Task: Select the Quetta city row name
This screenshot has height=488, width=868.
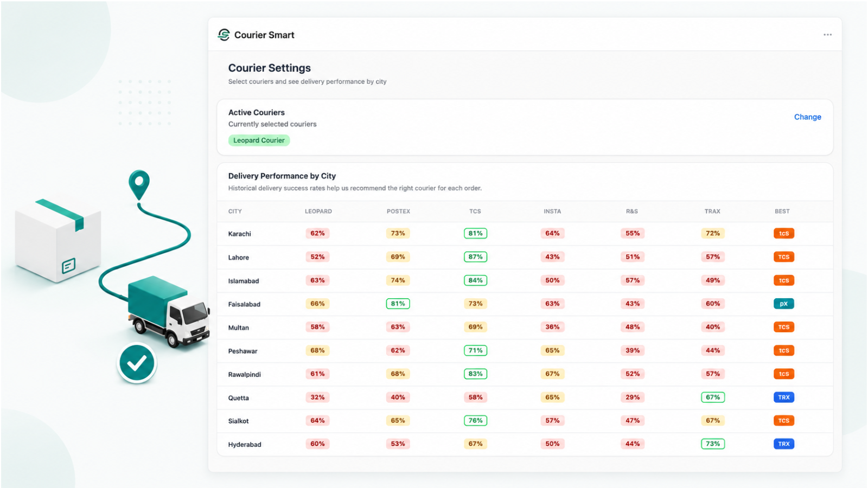Action: (x=238, y=398)
